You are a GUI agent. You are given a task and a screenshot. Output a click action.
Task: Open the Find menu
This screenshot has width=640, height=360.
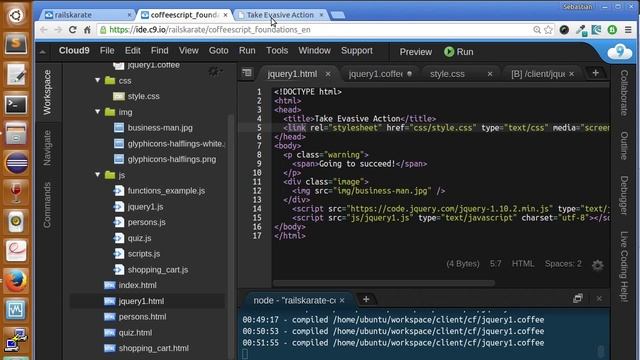(159, 51)
